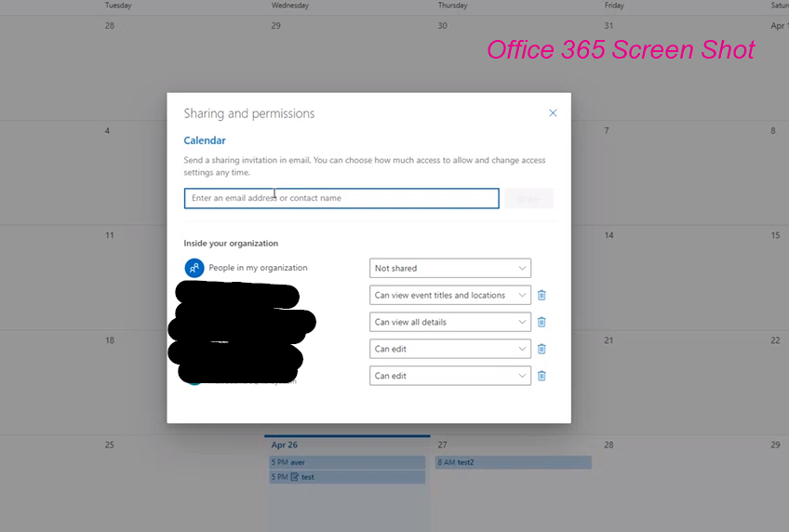Close the Sharing and permissions dialog
789x532 pixels.
(x=553, y=113)
